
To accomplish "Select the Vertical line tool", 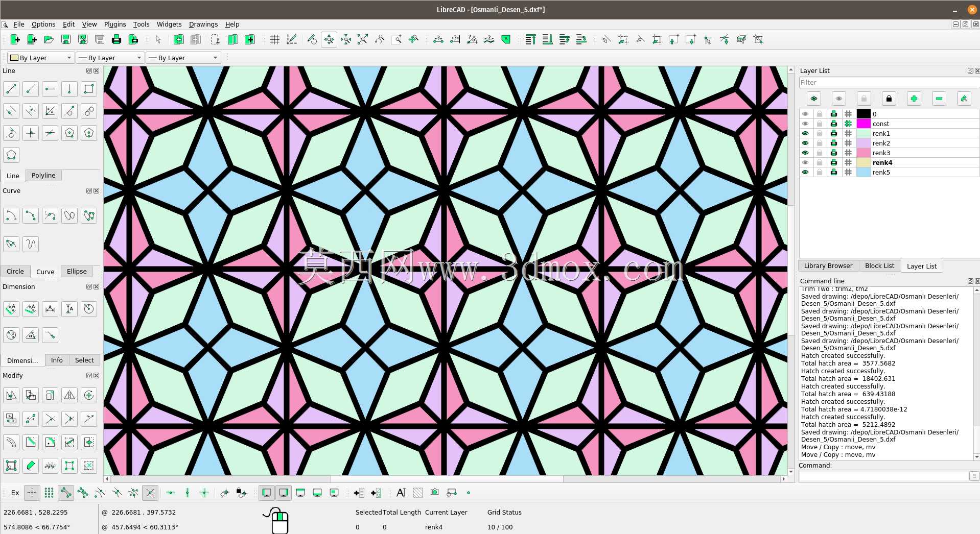I will tap(69, 89).
